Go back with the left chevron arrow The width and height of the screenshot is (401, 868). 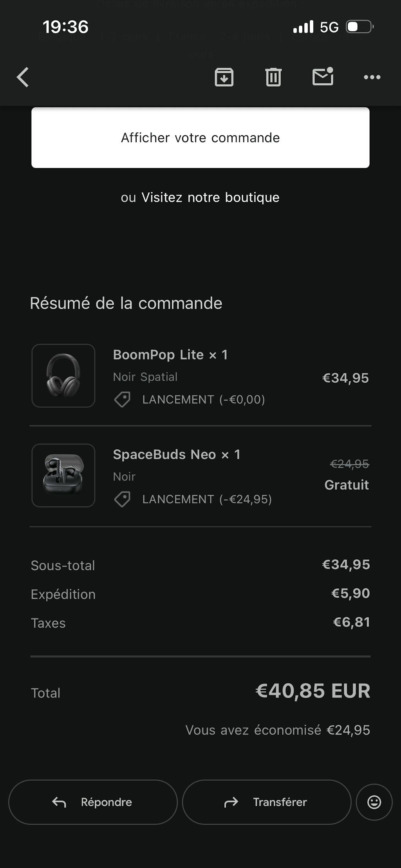click(23, 77)
